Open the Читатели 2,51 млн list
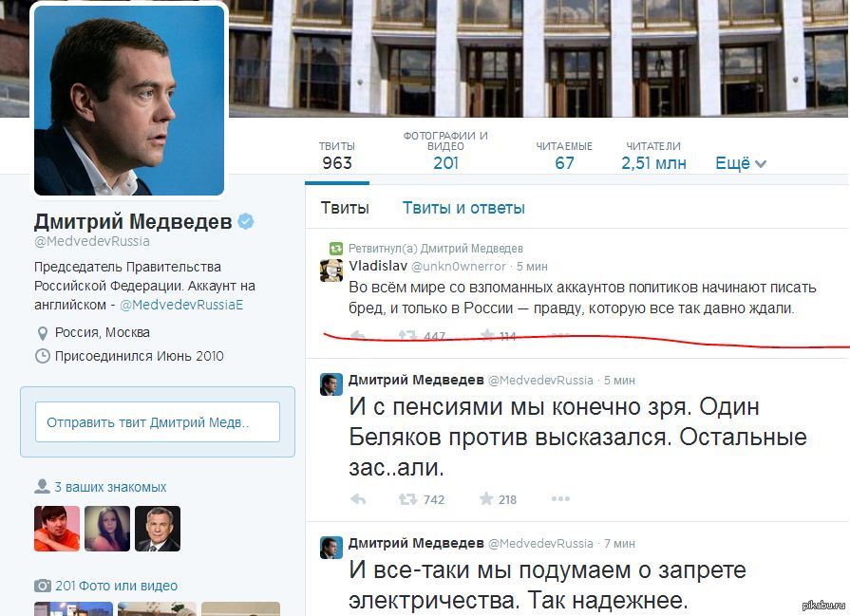Screen dimensions: 850x616 (x=653, y=156)
